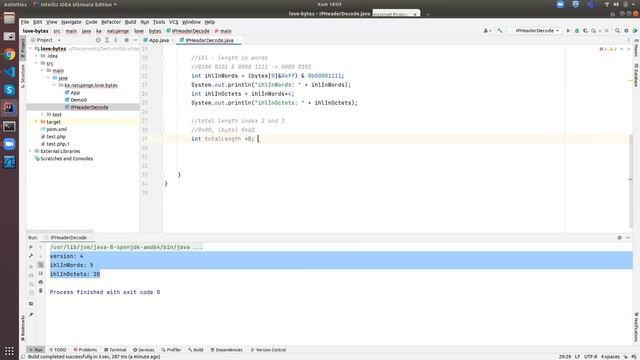Click UTF-8 encoding in status bar
This screenshot has width=640, height=360.
click(590, 357)
